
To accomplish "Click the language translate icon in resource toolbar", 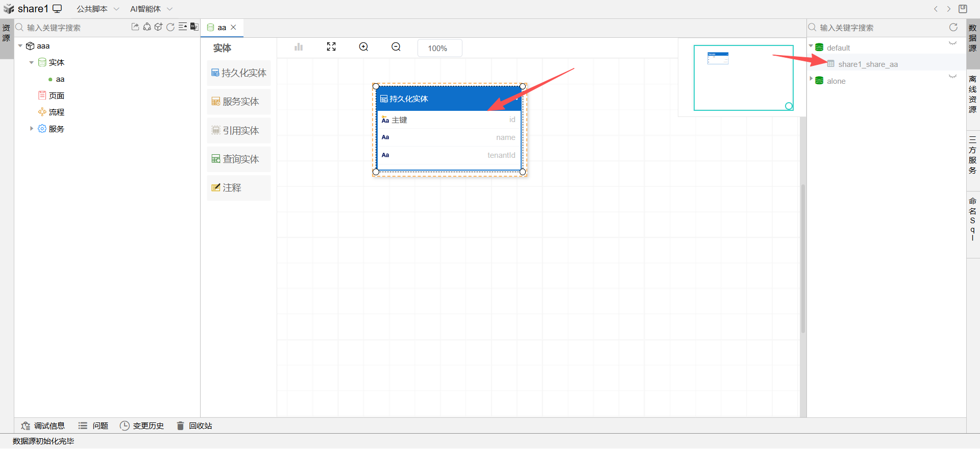I will pyautogui.click(x=194, y=27).
